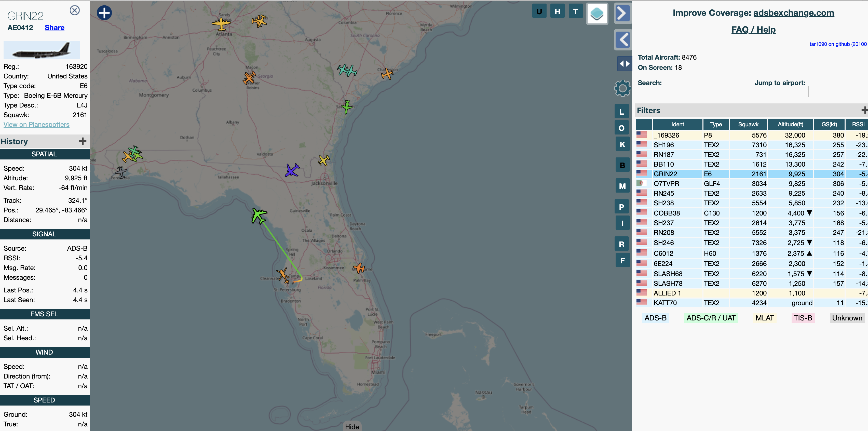Sort table by Ident column
The image size is (868, 431).
pyautogui.click(x=678, y=124)
